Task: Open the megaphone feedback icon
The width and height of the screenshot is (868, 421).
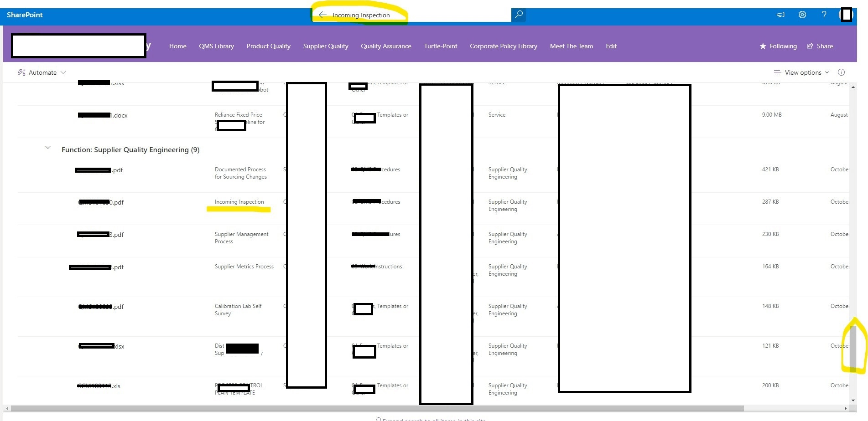Action: point(780,15)
